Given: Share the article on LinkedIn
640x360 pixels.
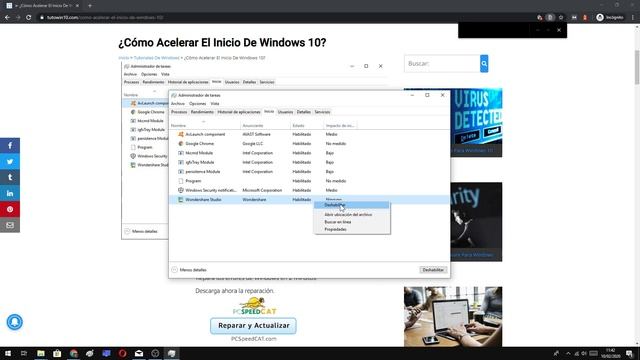Looking at the screenshot, I should pos(10,193).
